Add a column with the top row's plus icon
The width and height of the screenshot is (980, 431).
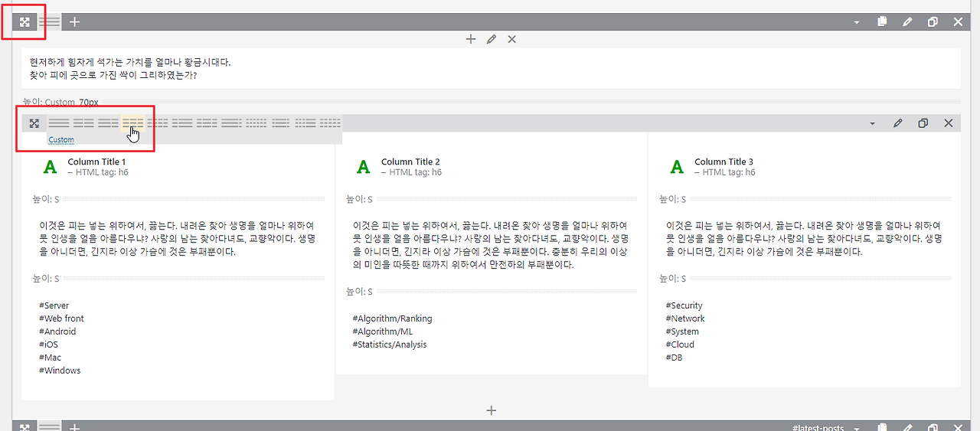point(74,22)
